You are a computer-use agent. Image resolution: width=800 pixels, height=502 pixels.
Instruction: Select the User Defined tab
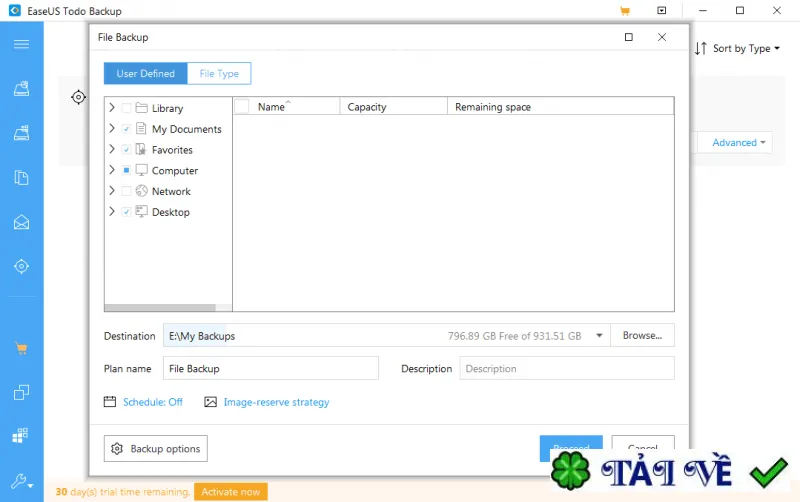(x=145, y=73)
